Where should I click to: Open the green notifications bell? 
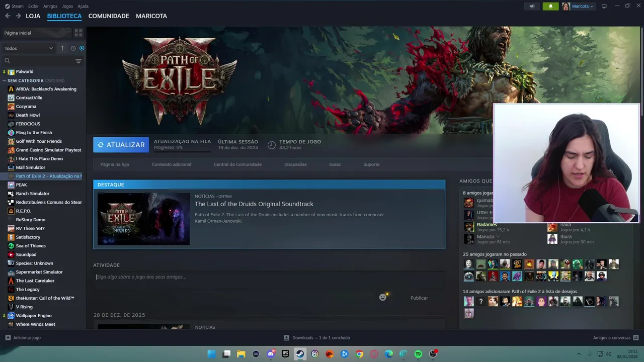(x=550, y=6)
